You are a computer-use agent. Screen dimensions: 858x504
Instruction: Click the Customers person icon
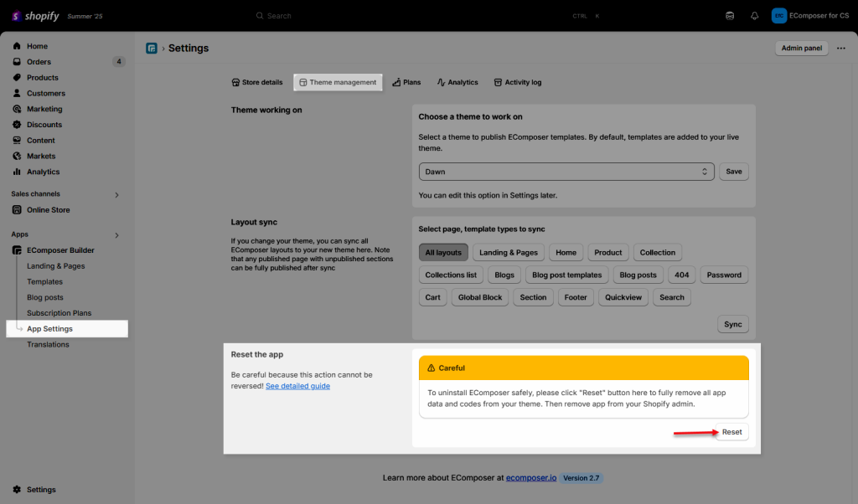[x=17, y=94]
